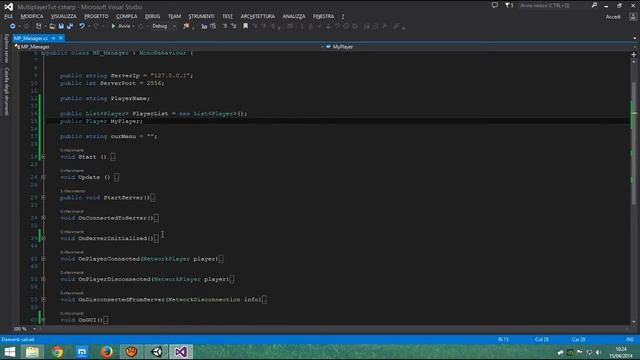
Task: Click the increase indent toolbar icon
Action: coord(213,26)
